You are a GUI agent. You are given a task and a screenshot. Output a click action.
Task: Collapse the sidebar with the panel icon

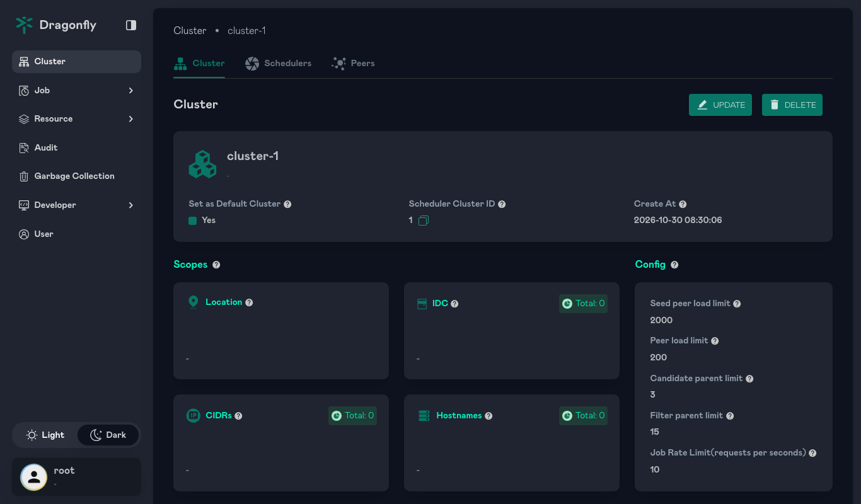pyautogui.click(x=131, y=25)
